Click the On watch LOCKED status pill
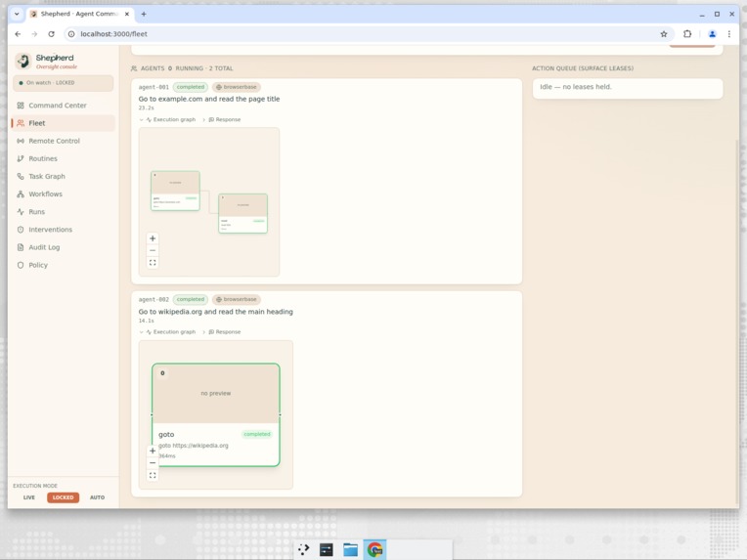 click(x=63, y=83)
